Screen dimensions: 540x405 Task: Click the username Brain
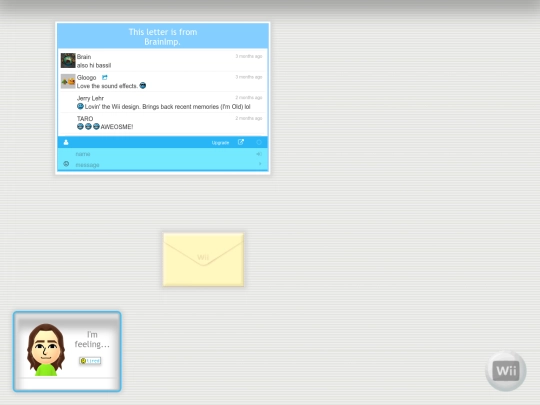[84, 57]
